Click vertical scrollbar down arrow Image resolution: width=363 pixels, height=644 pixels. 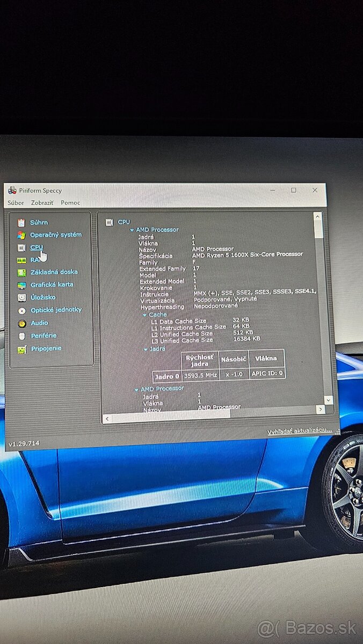[329, 400]
